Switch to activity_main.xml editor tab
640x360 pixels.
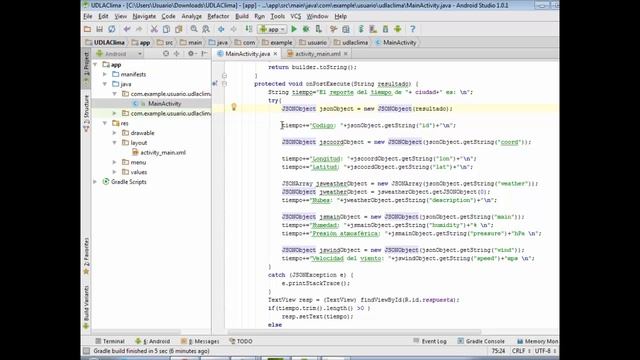[x=317, y=53]
